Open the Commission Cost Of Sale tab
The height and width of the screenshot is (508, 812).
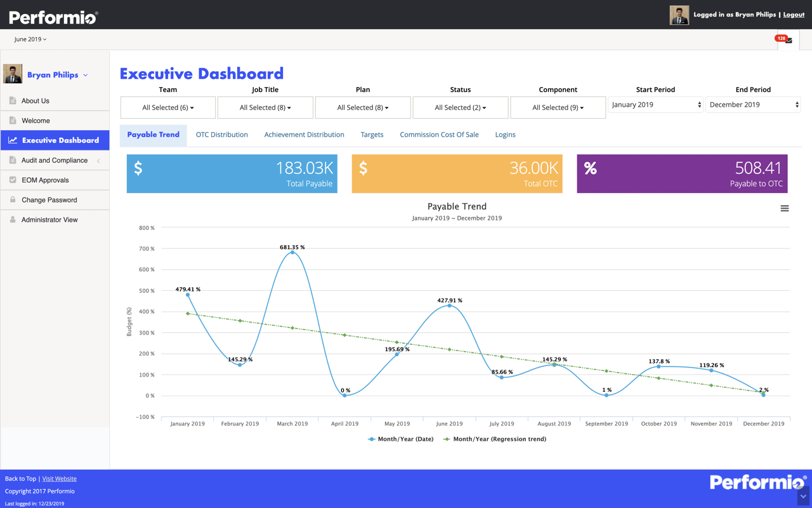pyautogui.click(x=439, y=135)
